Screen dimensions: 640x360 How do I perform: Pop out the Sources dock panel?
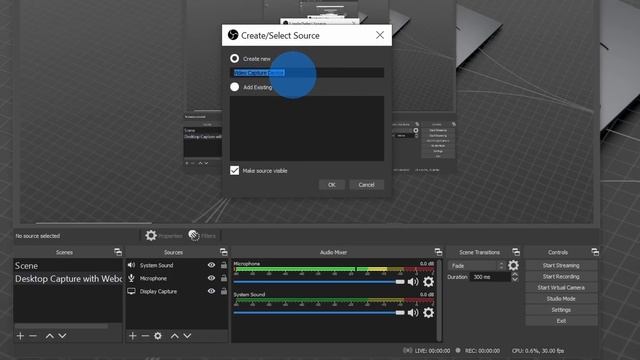[224, 252]
